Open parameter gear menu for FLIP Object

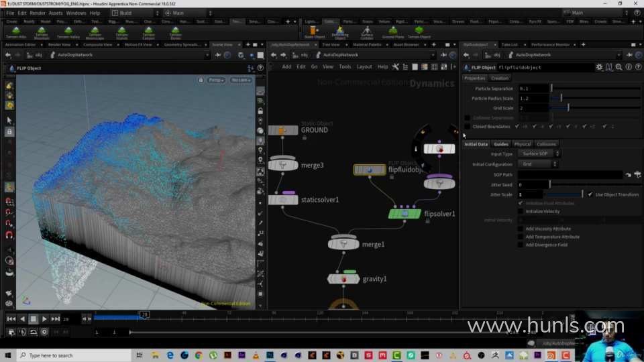click(x=599, y=67)
